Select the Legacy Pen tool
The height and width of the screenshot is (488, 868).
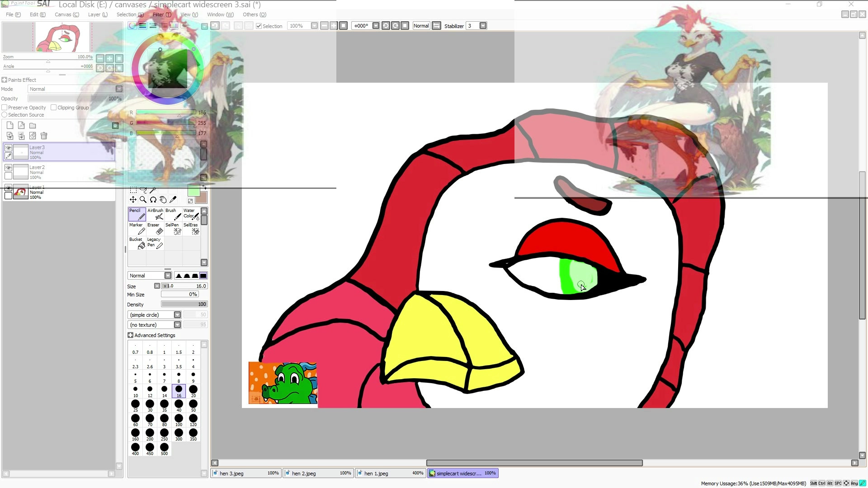[x=155, y=243]
